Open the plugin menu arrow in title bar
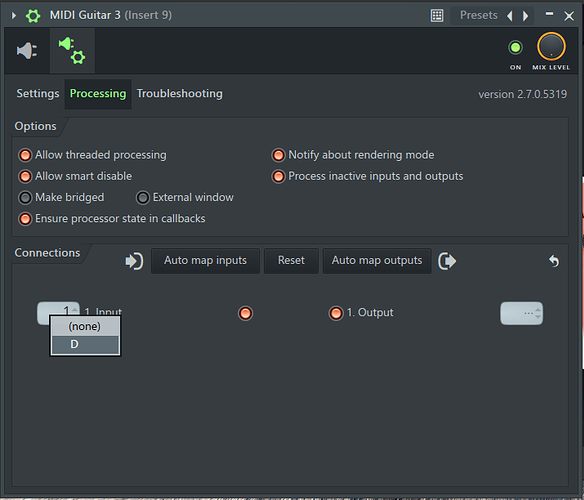 point(14,16)
